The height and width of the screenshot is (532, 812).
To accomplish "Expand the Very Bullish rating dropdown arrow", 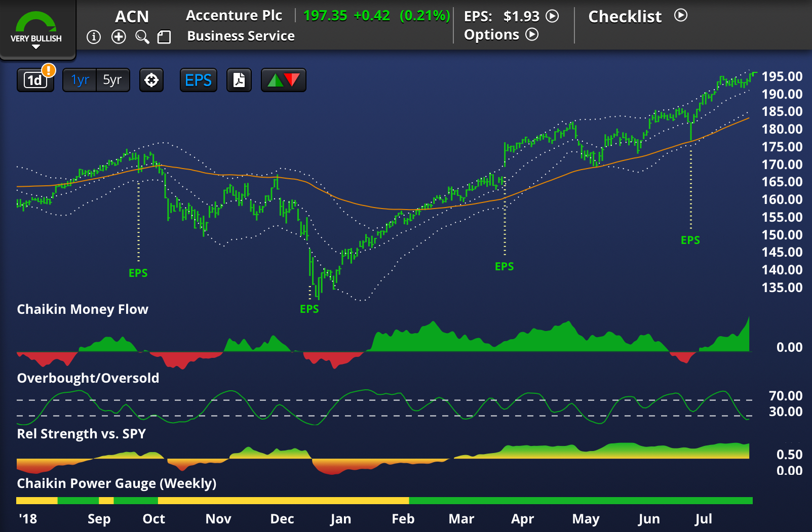I will pyautogui.click(x=36, y=47).
